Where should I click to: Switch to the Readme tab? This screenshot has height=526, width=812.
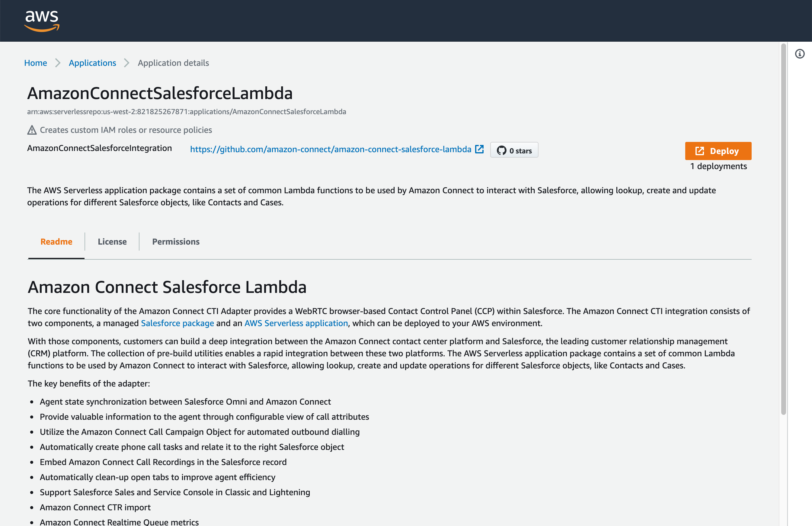(56, 242)
